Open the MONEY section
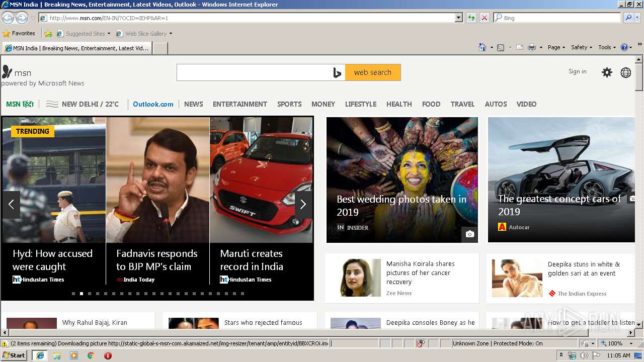644x362 pixels. [323, 104]
